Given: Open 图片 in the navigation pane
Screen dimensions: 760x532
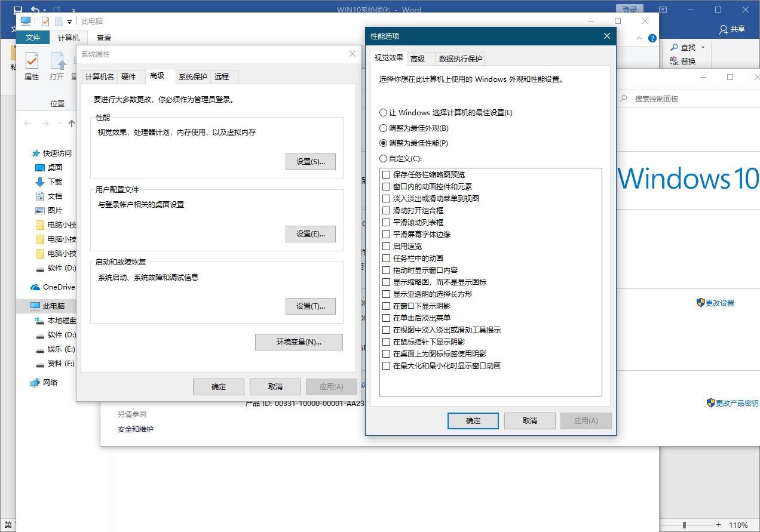Looking at the screenshot, I should [x=55, y=211].
